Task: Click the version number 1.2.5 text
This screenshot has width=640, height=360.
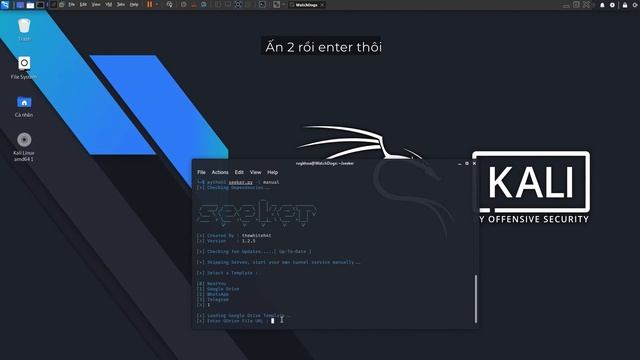Action: (x=249, y=241)
